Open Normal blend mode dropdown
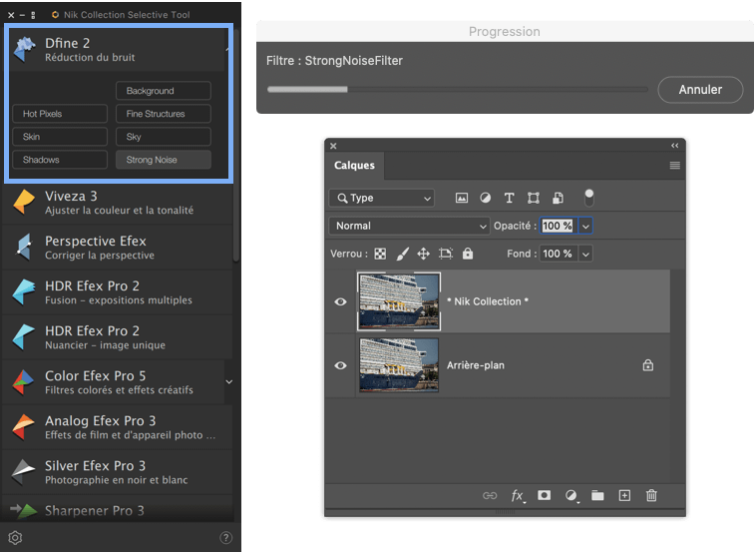 (x=409, y=226)
